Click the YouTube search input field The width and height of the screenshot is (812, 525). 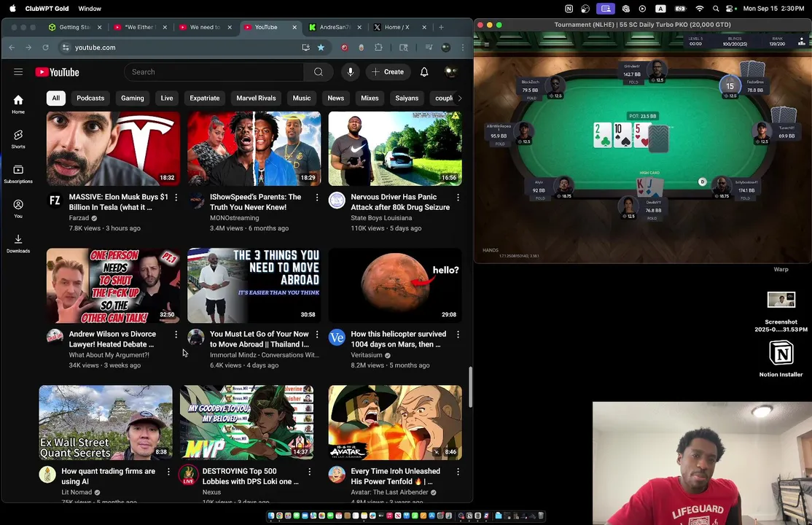point(214,72)
